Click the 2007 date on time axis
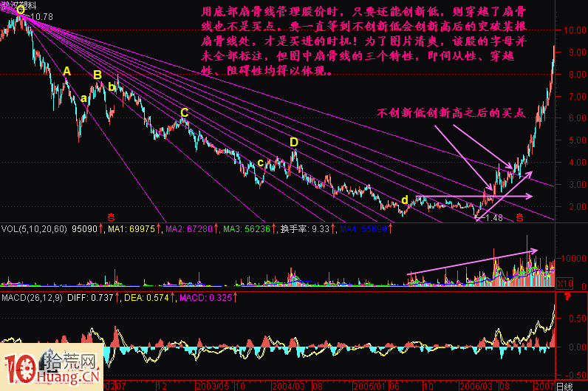The width and height of the screenshot is (588, 391). point(544,386)
